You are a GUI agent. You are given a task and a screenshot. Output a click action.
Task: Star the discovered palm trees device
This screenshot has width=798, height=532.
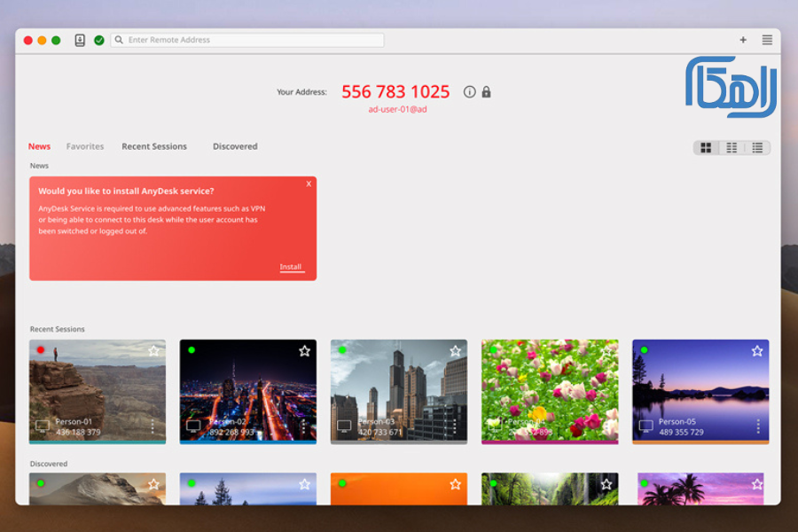pyautogui.click(x=757, y=484)
